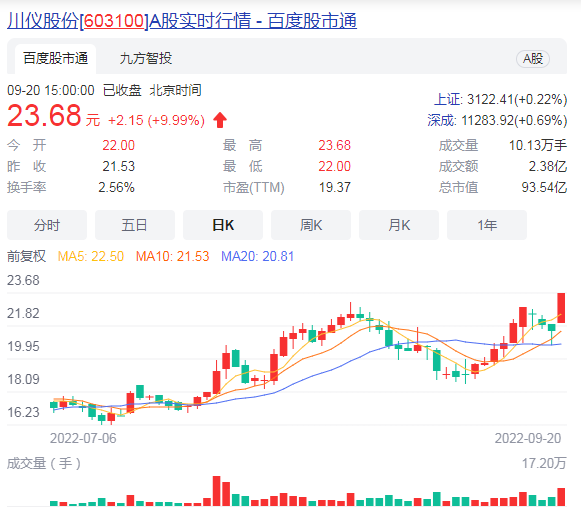The height and width of the screenshot is (517, 581).
Task: Switch chart to 月K view
Action: point(399,225)
